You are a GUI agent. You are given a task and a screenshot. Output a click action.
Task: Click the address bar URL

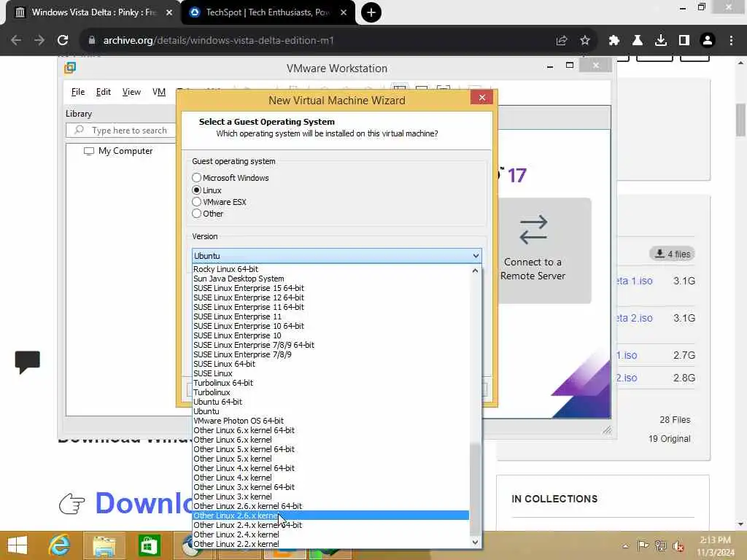(218, 41)
